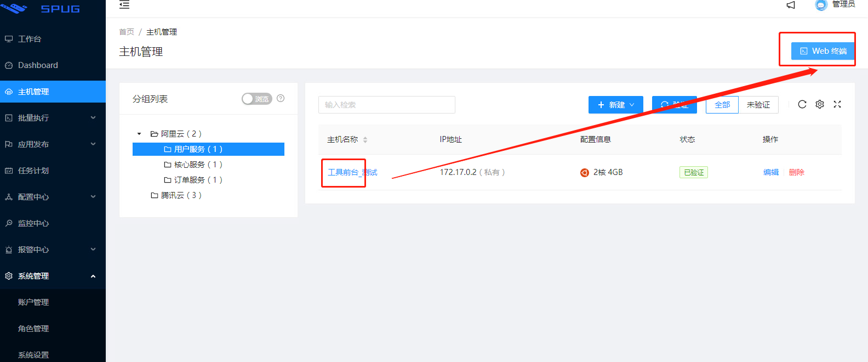Open 系统设置 under 系统管理
This screenshot has height=362, width=868.
[x=53, y=355]
